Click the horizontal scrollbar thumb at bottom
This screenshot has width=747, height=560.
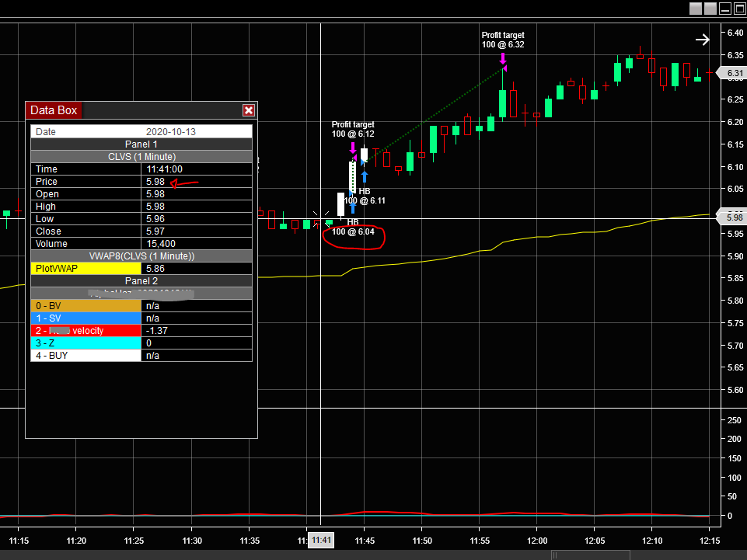(x=590, y=555)
